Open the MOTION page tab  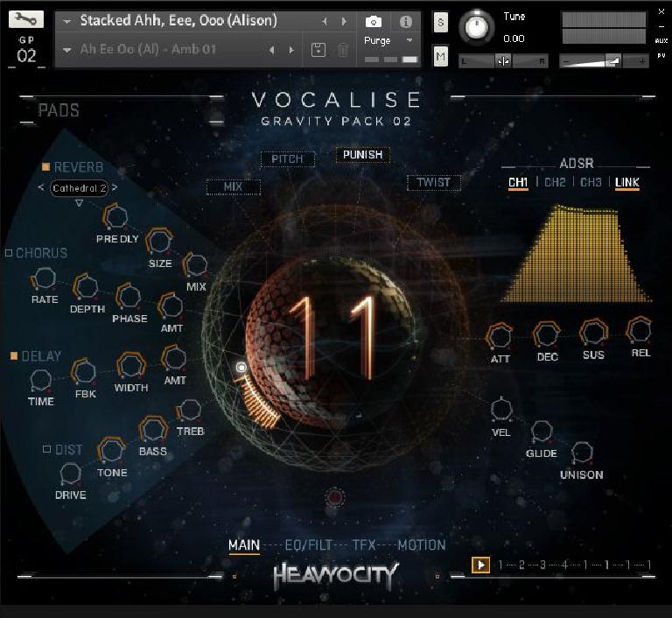pos(422,545)
